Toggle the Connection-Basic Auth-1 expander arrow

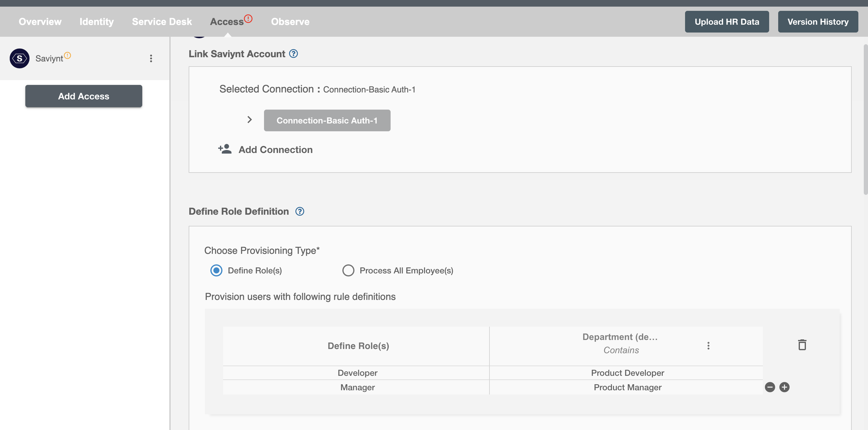pos(249,120)
